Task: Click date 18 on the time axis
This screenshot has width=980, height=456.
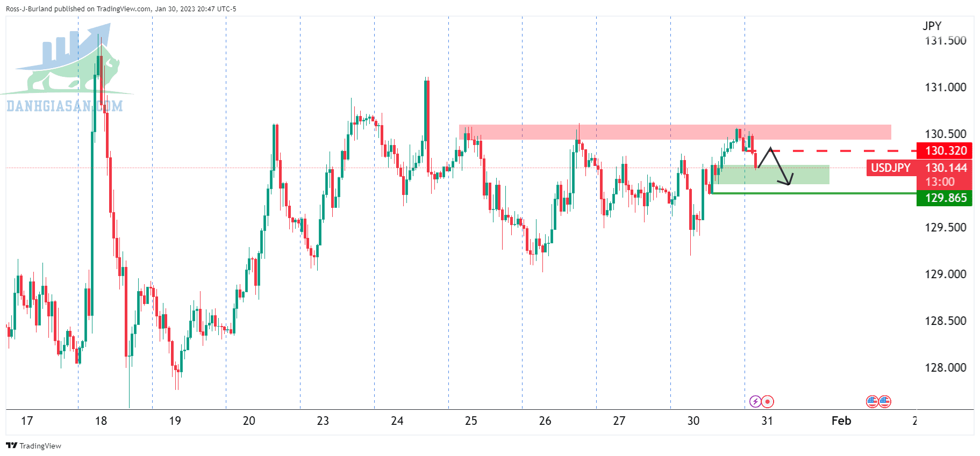Action: [x=101, y=421]
